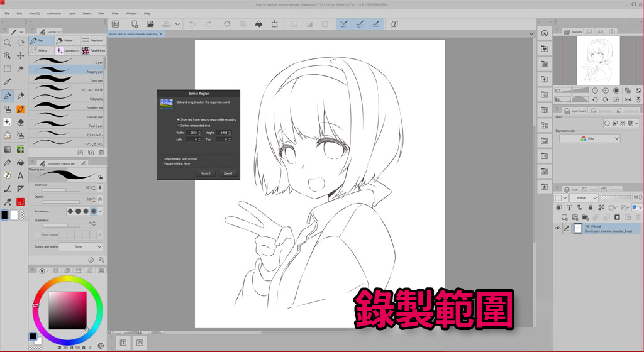This screenshot has width=644, height=352.
Task: Open the Expression color dropdown
Action: pyautogui.click(x=590, y=138)
